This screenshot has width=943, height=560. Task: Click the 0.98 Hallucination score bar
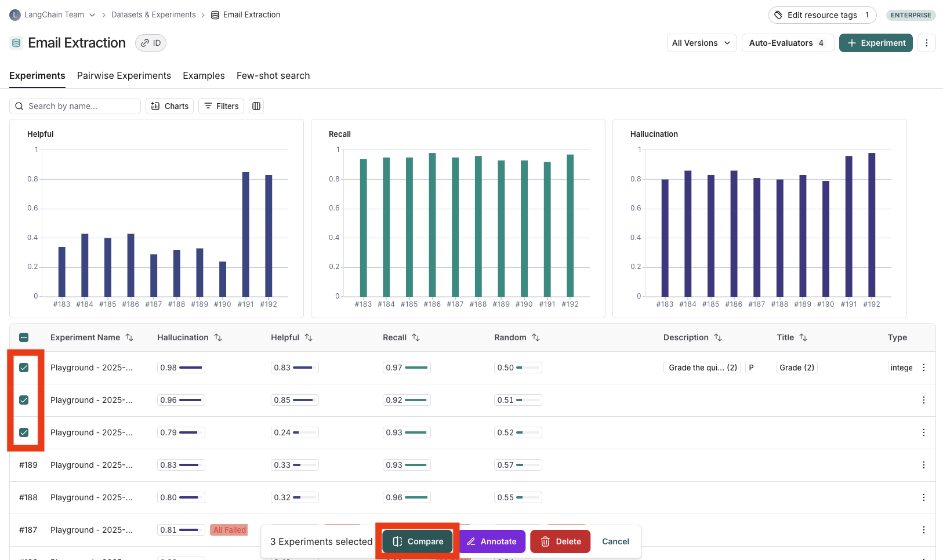point(181,367)
